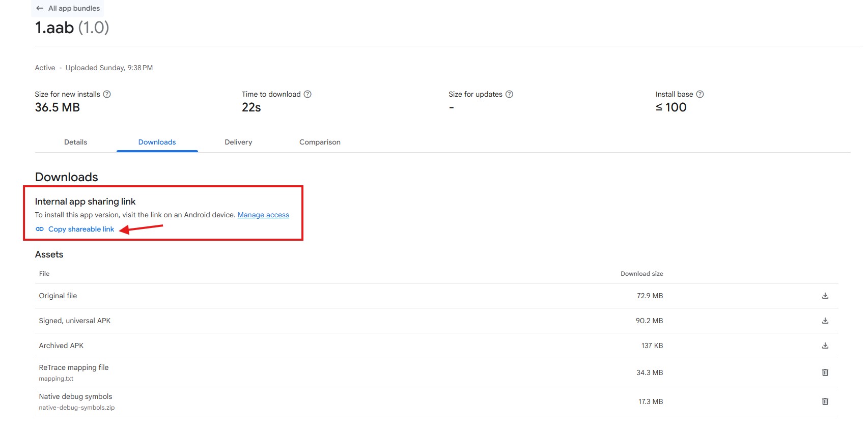This screenshot has width=868, height=430.
Task: Delete the Native debug symbols file
Action: pyautogui.click(x=825, y=402)
